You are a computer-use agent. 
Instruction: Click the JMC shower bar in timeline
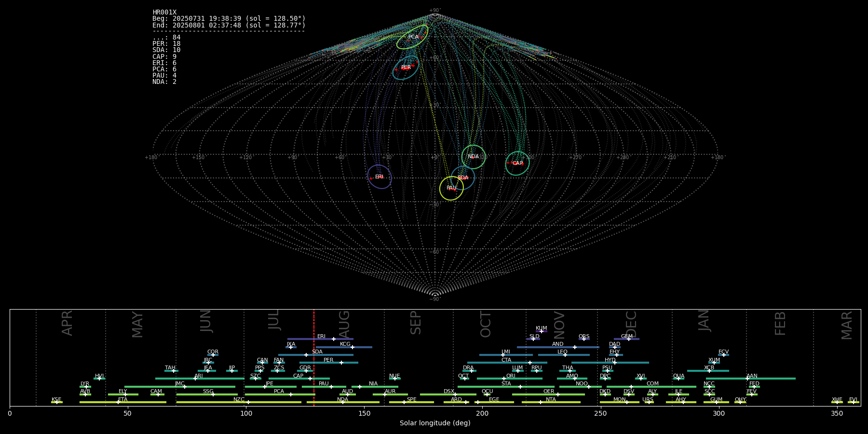180,387
